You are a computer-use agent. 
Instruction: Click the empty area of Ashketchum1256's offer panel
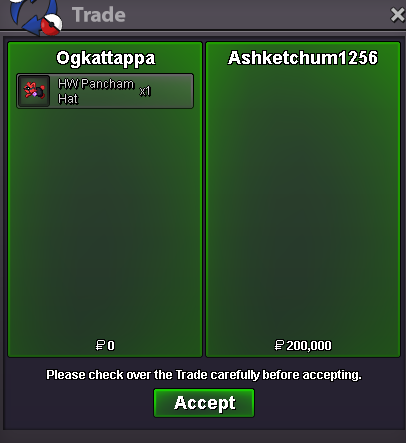point(303,200)
